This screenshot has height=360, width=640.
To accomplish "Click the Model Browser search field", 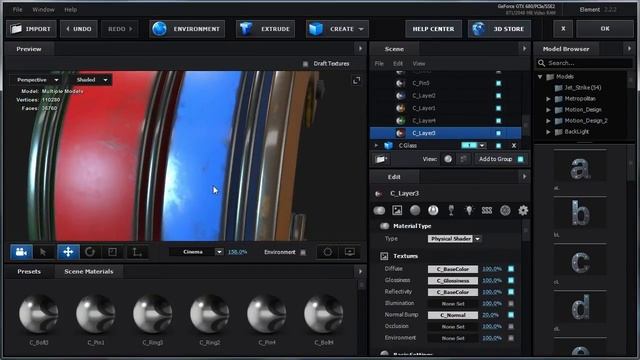I will (x=584, y=63).
